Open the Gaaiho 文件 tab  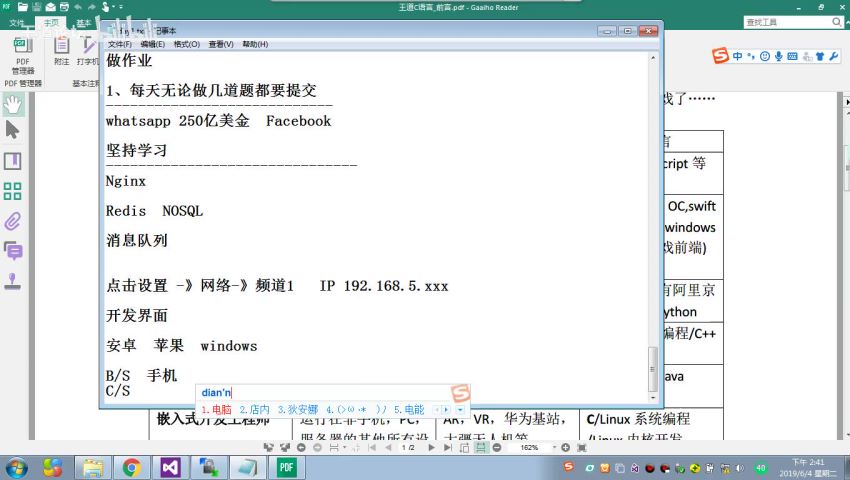click(17, 23)
